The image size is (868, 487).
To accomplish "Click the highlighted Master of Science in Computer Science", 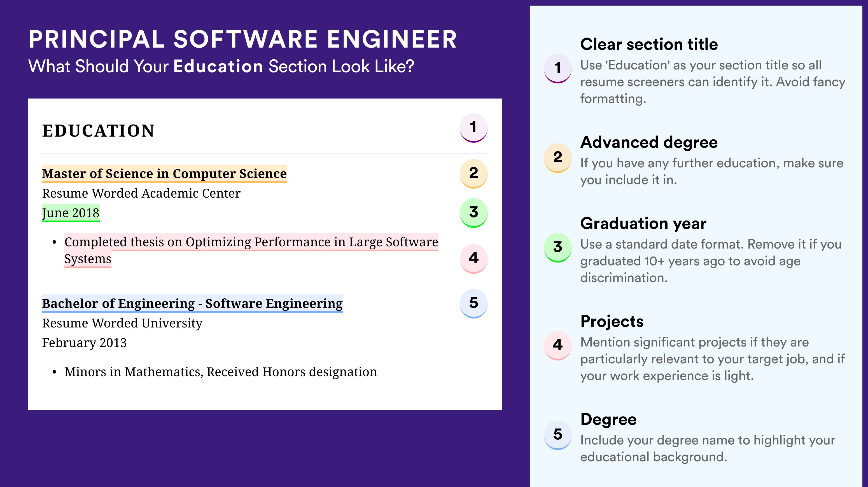I will click(164, 174).
